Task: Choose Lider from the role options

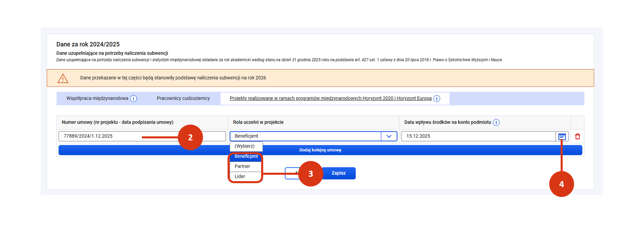Action: 240,176
